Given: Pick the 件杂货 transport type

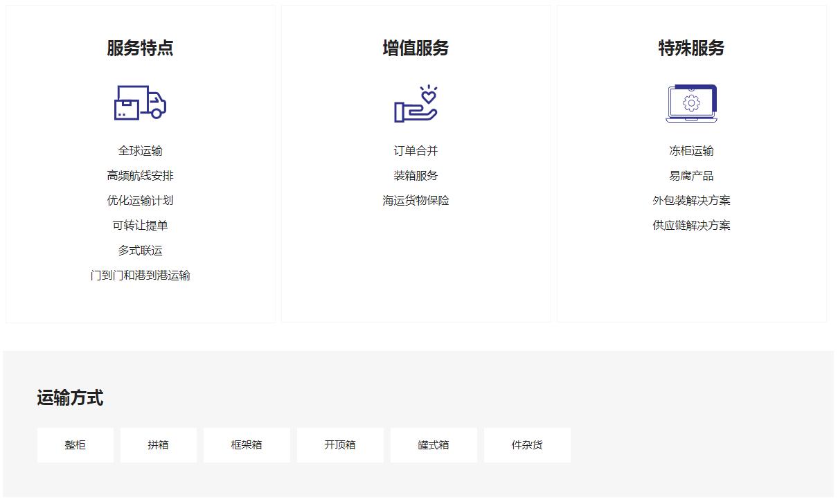Looking at the screenshot, I should point(527,445).
